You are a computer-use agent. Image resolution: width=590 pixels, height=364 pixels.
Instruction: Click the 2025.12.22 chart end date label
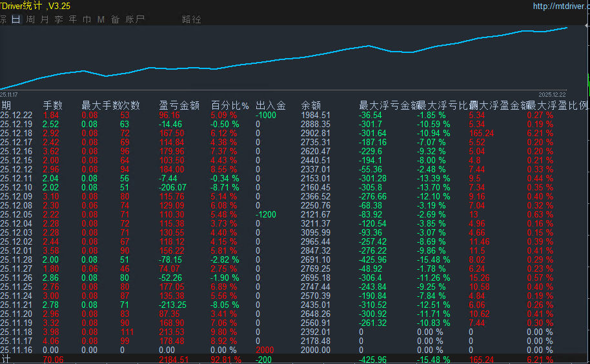point(552,94)
